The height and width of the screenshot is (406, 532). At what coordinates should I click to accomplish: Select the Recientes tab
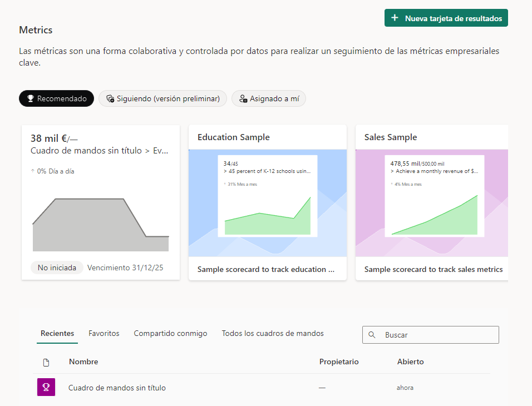57,333
